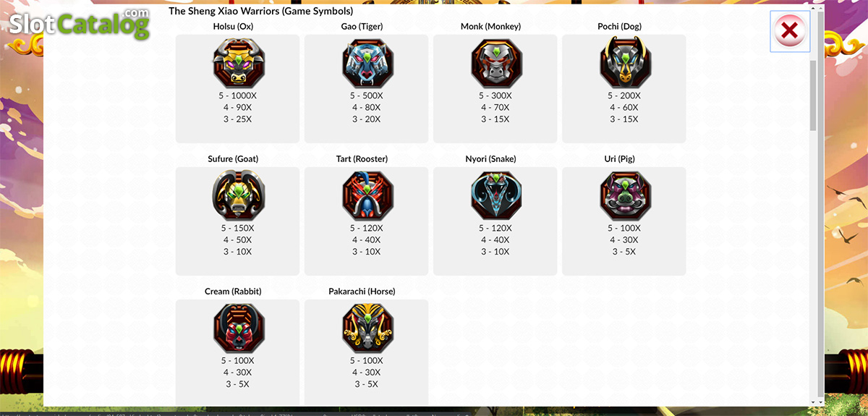The height and width of the screenshot is (416, 868).
Task: Click the Sheng Xiao Warriors section heading
Action: pos(261,12)
